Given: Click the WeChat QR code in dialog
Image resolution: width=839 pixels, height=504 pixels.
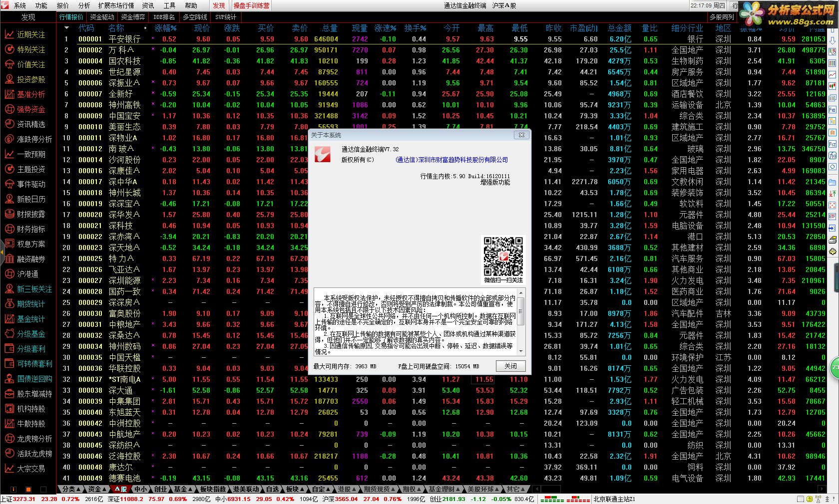Looking at the screenshot, I should pyautogui.click(x=503, y=255).
